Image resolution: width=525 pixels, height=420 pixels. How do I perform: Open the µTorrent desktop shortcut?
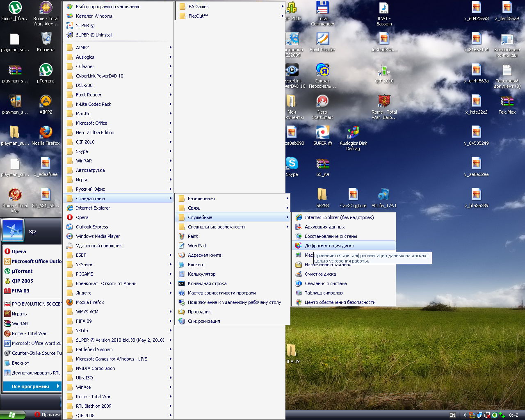coord(46,73)
